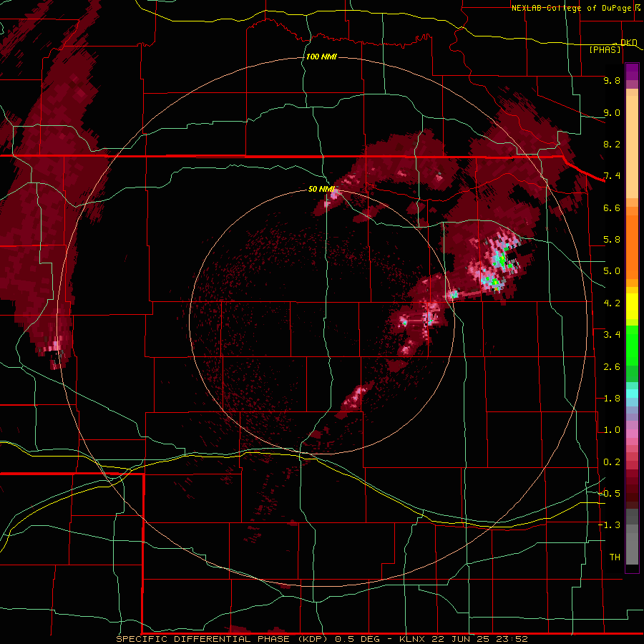Select the 1.8 scale value
This screenshot has height=644, width=644.
(x=612, y=399)
